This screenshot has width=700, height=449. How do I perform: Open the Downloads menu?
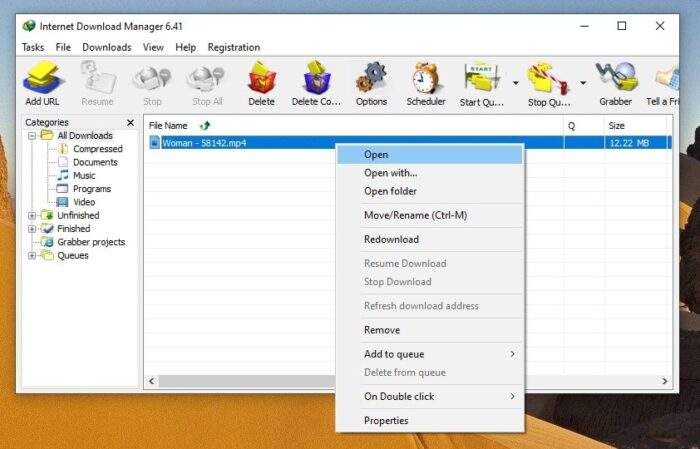[x=107, y=47]
